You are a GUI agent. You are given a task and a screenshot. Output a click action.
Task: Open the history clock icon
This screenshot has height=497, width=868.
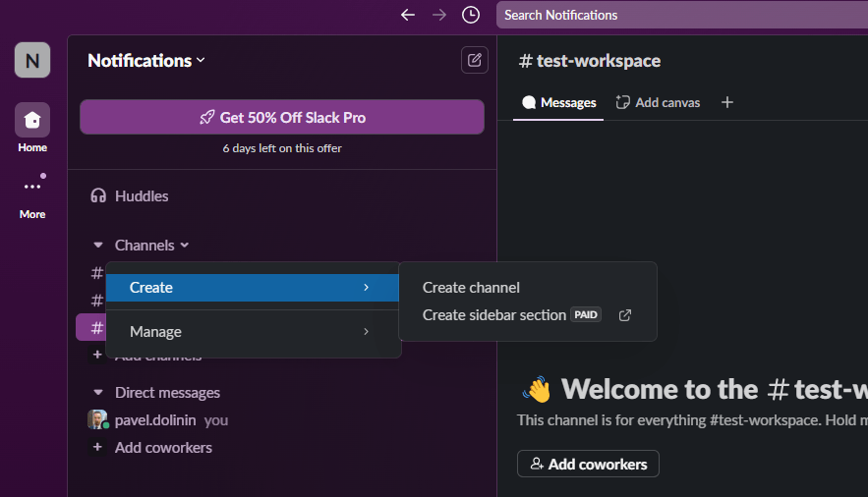(471, 15)
